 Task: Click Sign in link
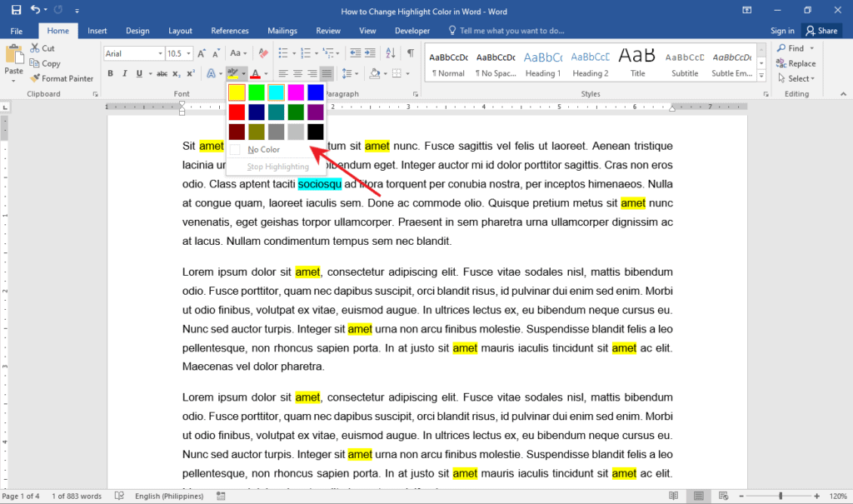pos(782,31)
